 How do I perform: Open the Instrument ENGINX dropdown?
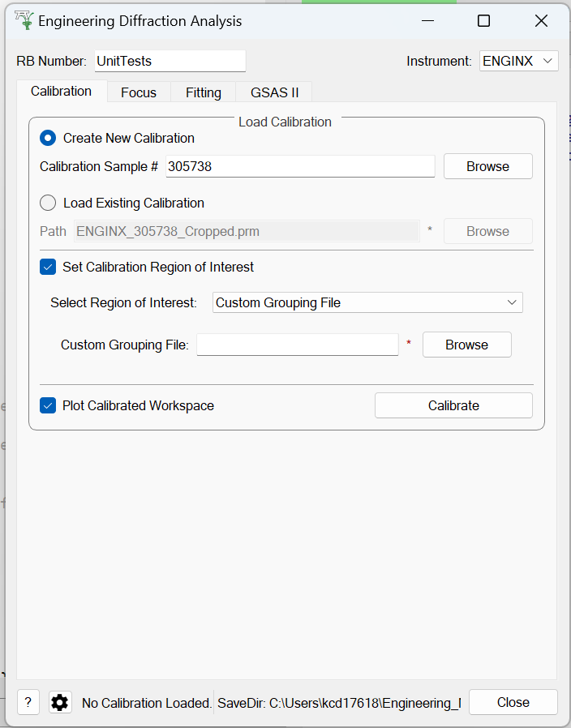pyautogui.click(x=518, y=61)
